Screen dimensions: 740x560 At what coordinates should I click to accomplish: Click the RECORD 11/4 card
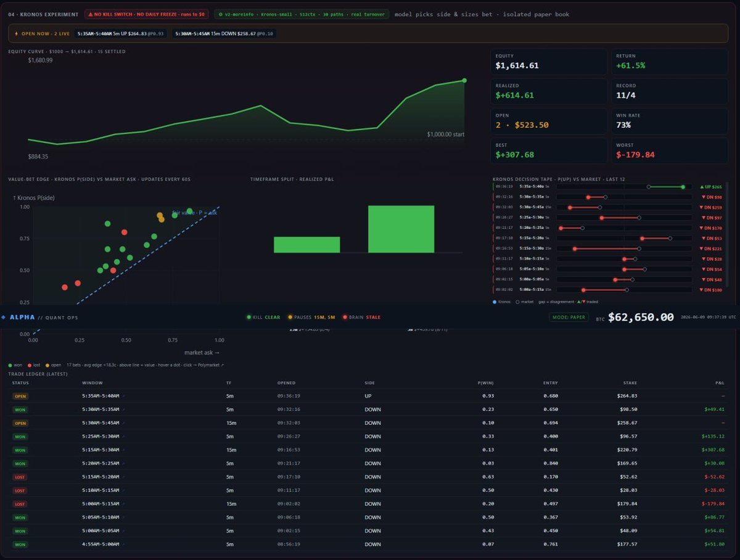click(x=669, y=91)
